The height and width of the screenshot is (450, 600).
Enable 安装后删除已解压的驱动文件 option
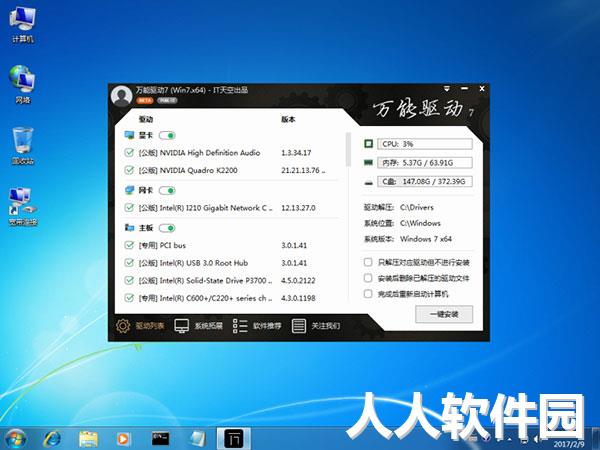point(368,278)
